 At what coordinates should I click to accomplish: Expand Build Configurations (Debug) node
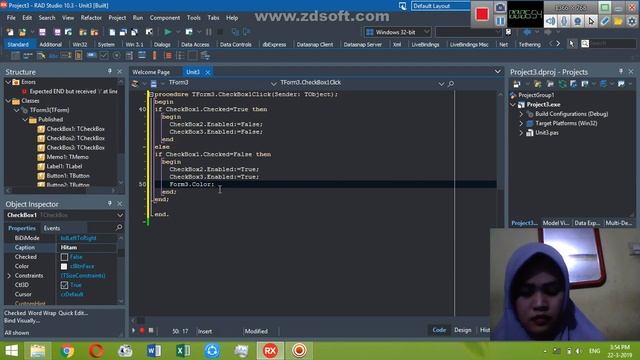click(521, 114)
